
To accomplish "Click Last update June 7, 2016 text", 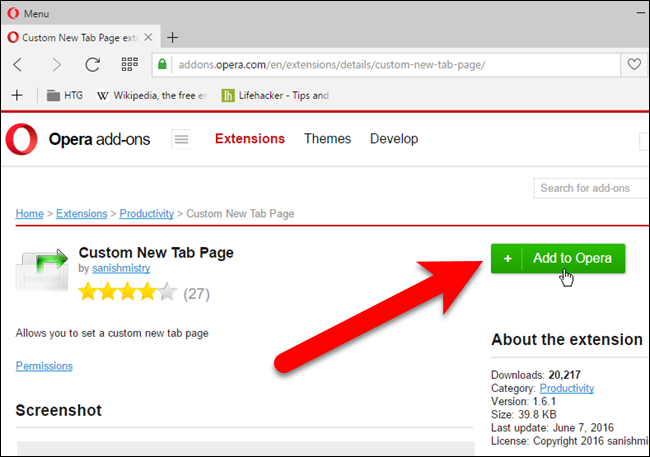I will pos(552,428).
